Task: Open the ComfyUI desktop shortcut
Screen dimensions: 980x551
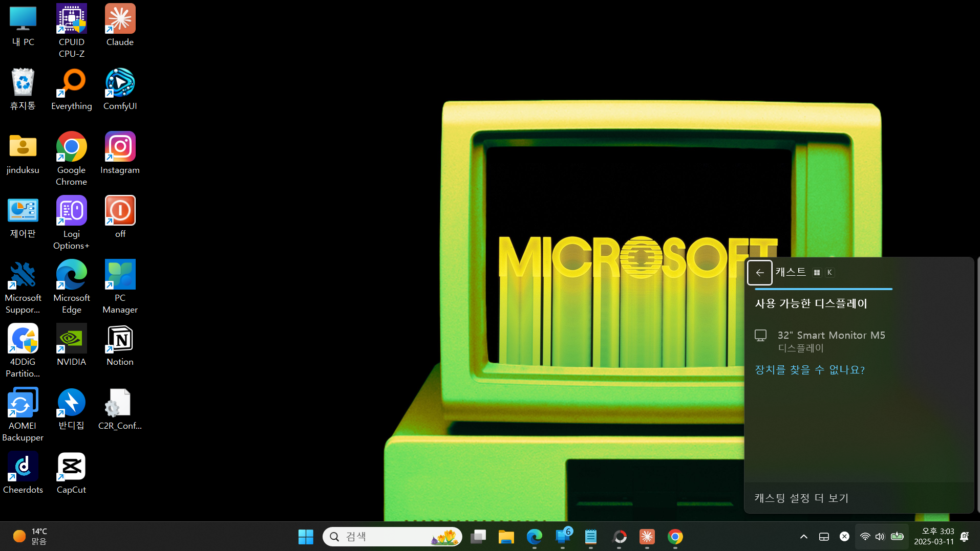Action: (x=120, y=90)
